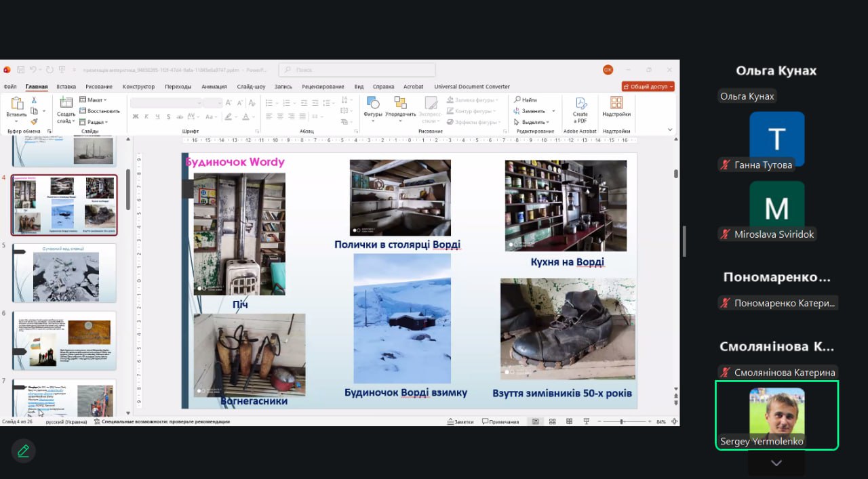Screen dimensions: 868x479
Task: Open the Select (Выделить) dropdown
Action: coord(534,122)
